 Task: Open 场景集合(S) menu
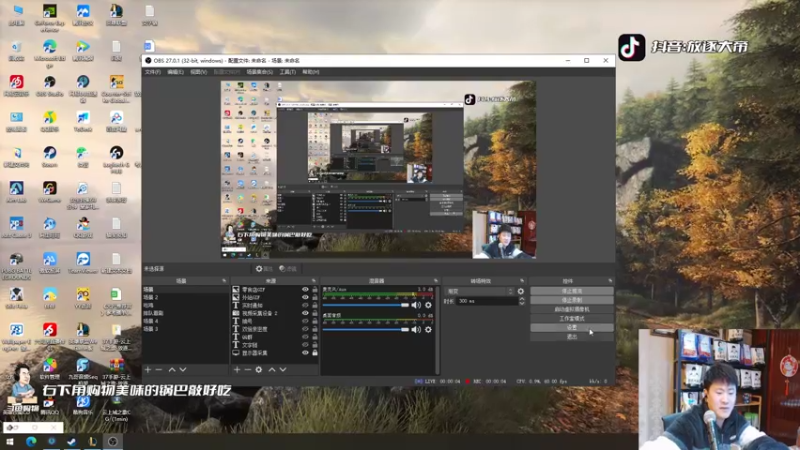point(259,72)
